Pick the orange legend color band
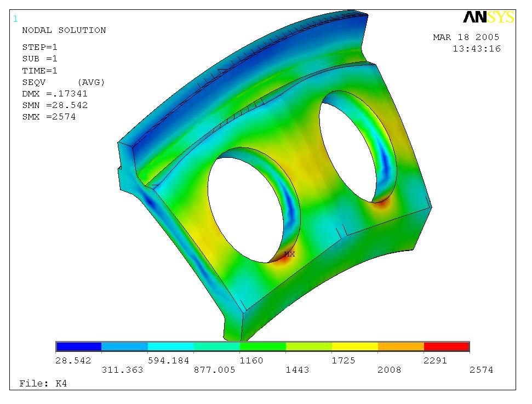The image size is (532, 404). (x=401, y=346)
